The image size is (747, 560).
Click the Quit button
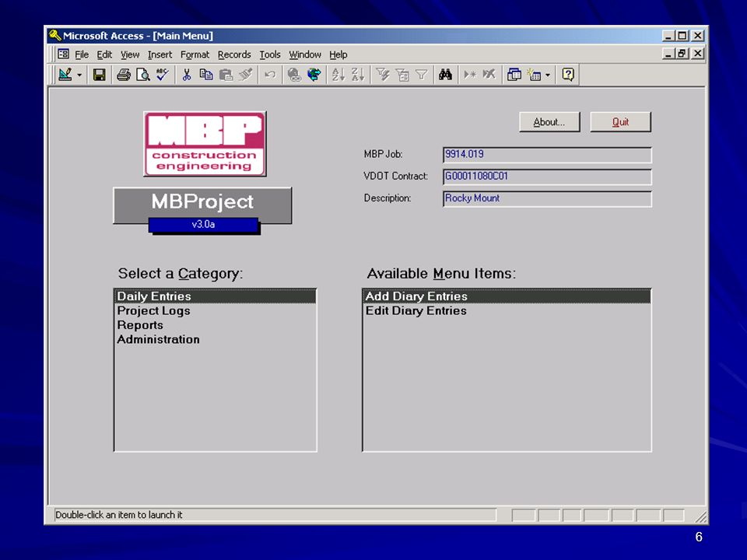(620, 122)
